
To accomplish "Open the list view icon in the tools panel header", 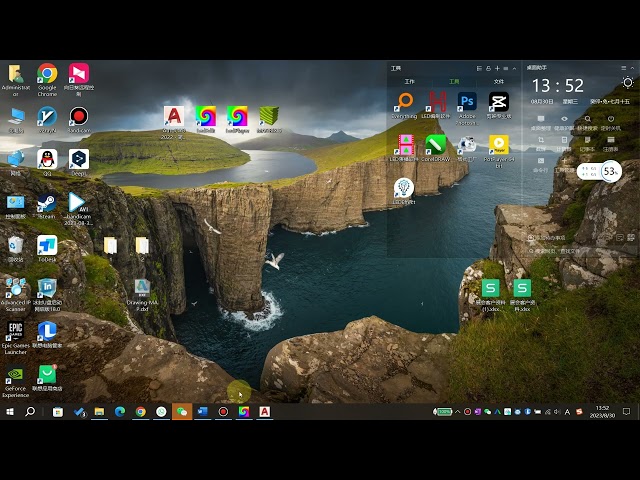I will point(480,69).
